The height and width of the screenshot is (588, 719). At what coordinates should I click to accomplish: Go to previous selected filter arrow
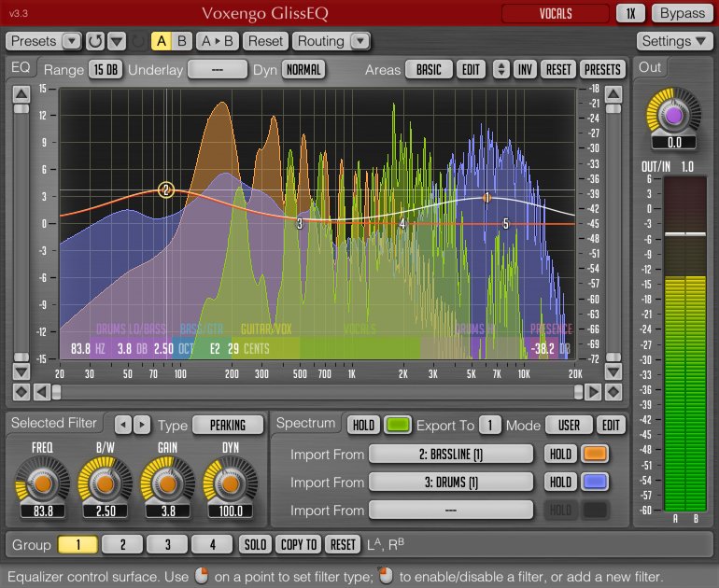(123, 425)
